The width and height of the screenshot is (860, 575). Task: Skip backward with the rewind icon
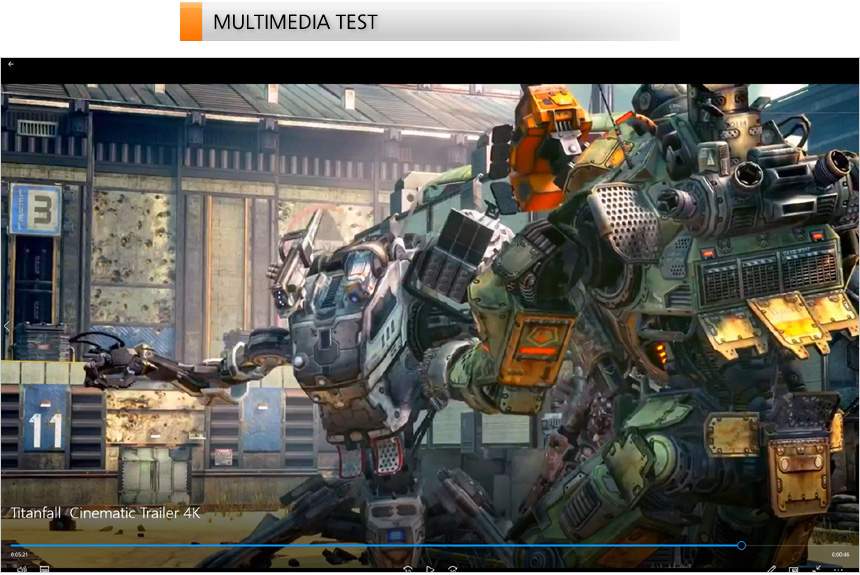click(x=408, y=570)
